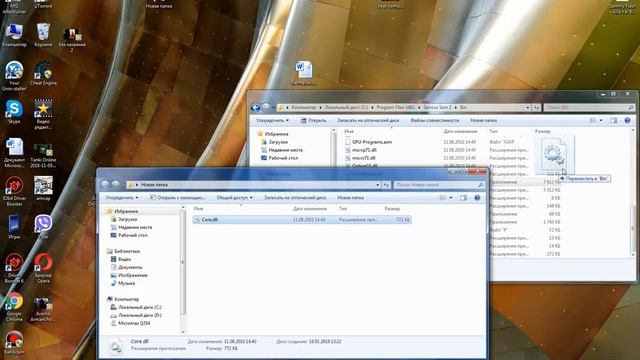The width and height of the screenshot is (640, 360).
Task: Change view icon in Новая папка window toolbar
Action: coord(442,198)
